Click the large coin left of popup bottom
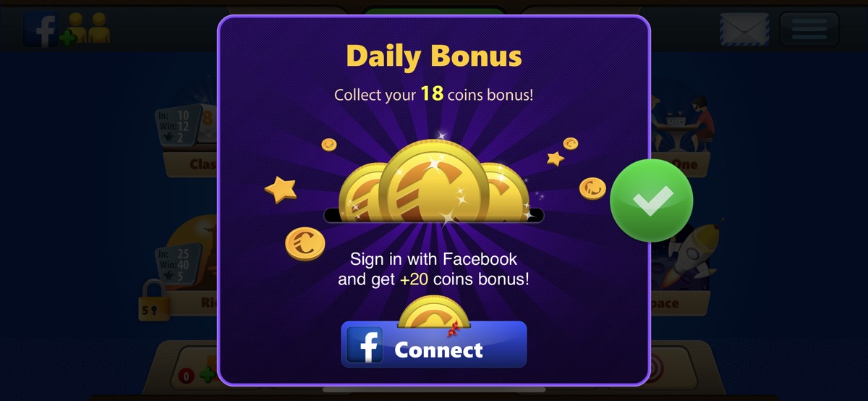The width and height of the screenshot is (868, 401). pos(305,243)
